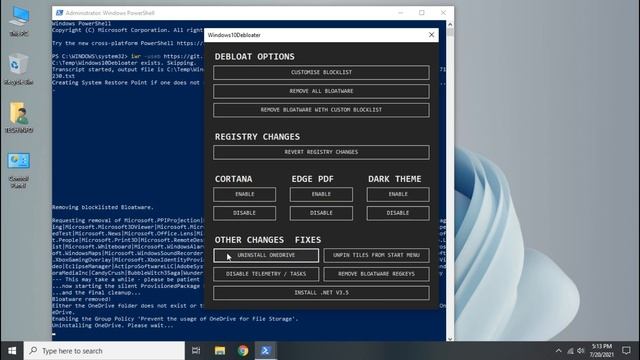Image resolution: width=640 pixels, height=360 pixels.
Task: Disable Cortana
Action: coord(244,213)
